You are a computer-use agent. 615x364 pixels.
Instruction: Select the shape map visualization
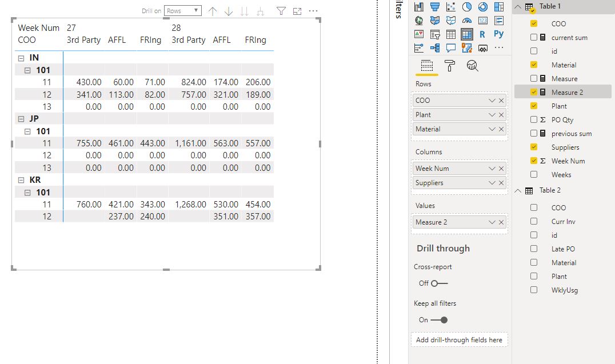(x=450, y=21)
